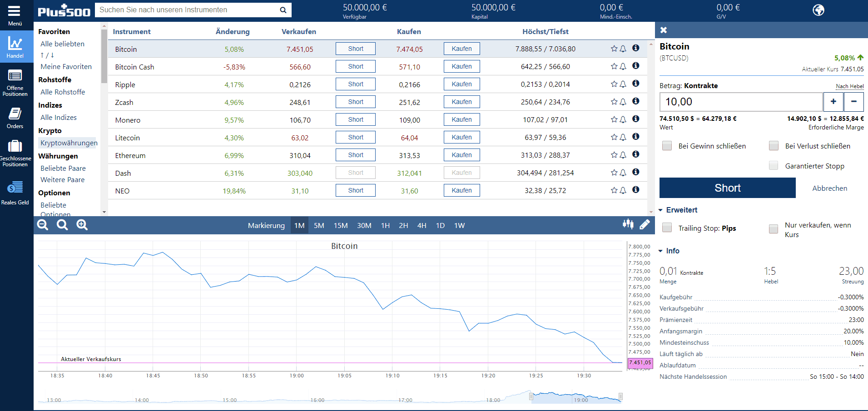This screenshot has height=411, width=868.
Task: Enable Bei Gewinn schließen checkbox
Action: click(x=667, y=146)
